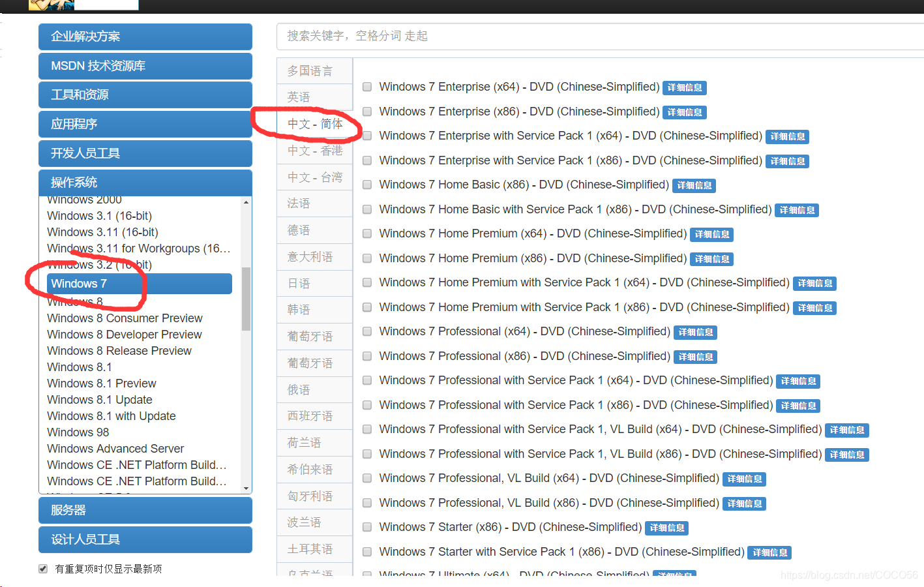Image resolution: width=924 pixels, height=587 pixels.
Task: Select Windows 8.1 Update entry
Action: tap(100, 400)
